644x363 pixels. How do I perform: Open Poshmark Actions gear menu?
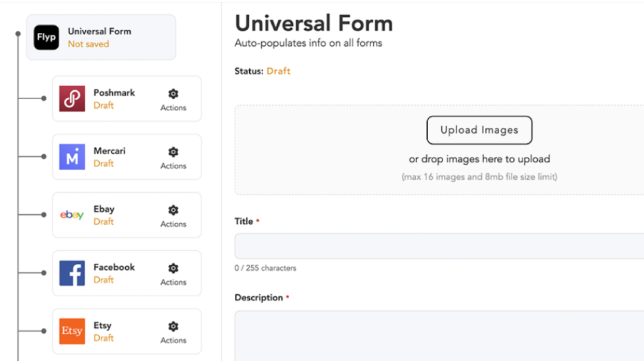point(173,94)
